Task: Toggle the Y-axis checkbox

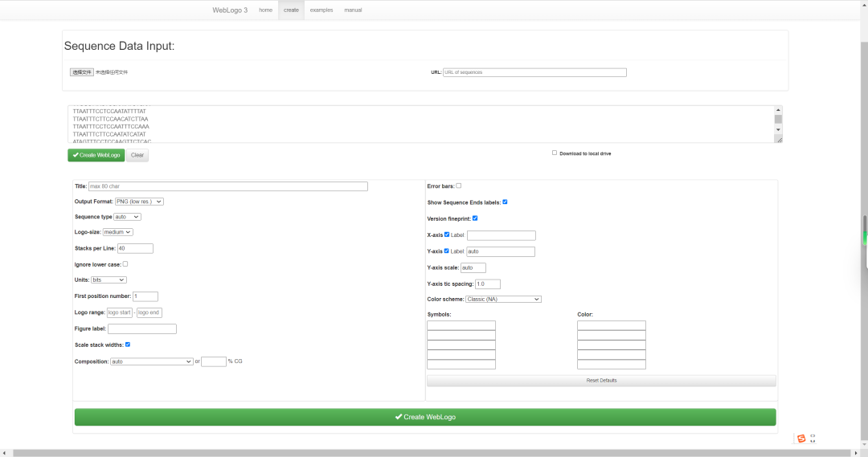Action: pos(447,251)
